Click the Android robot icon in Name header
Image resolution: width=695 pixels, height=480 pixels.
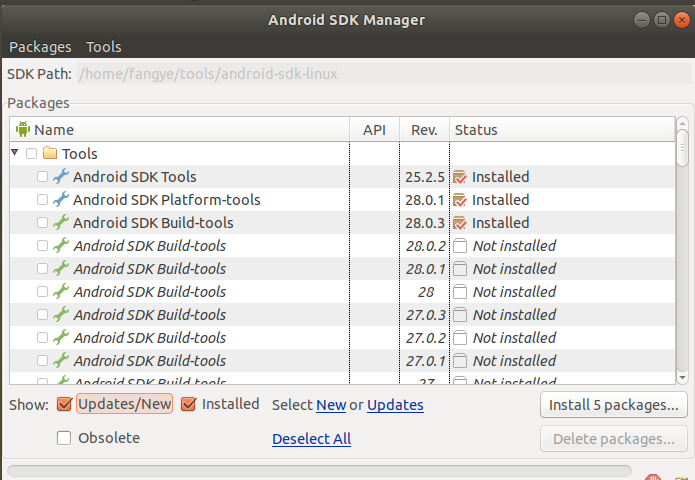coord(23,130)
